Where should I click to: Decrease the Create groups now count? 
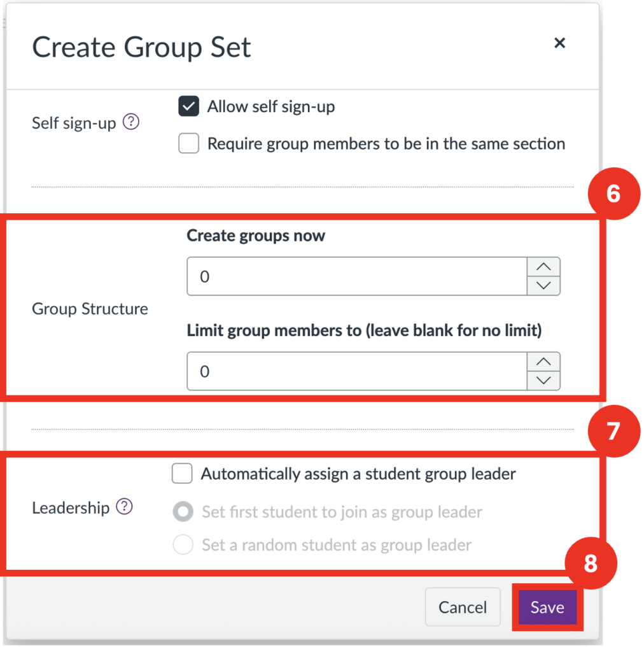(x=543, y=286)
